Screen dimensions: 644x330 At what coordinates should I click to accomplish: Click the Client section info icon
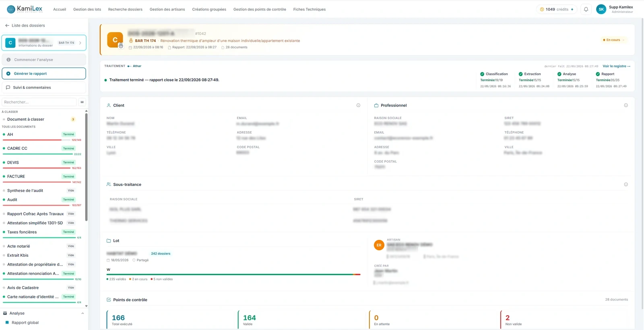(x=358, y=105)
